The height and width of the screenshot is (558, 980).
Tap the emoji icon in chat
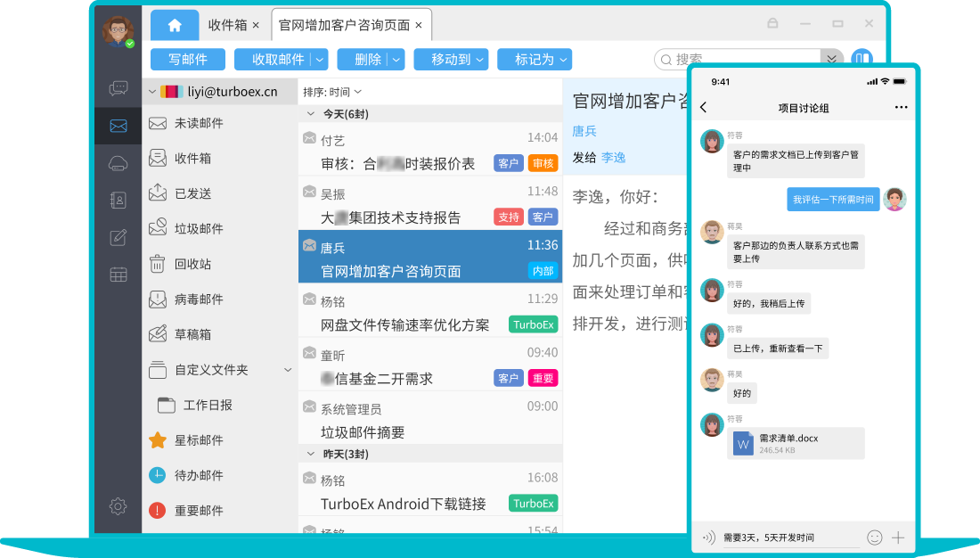(x=875, y=537)
